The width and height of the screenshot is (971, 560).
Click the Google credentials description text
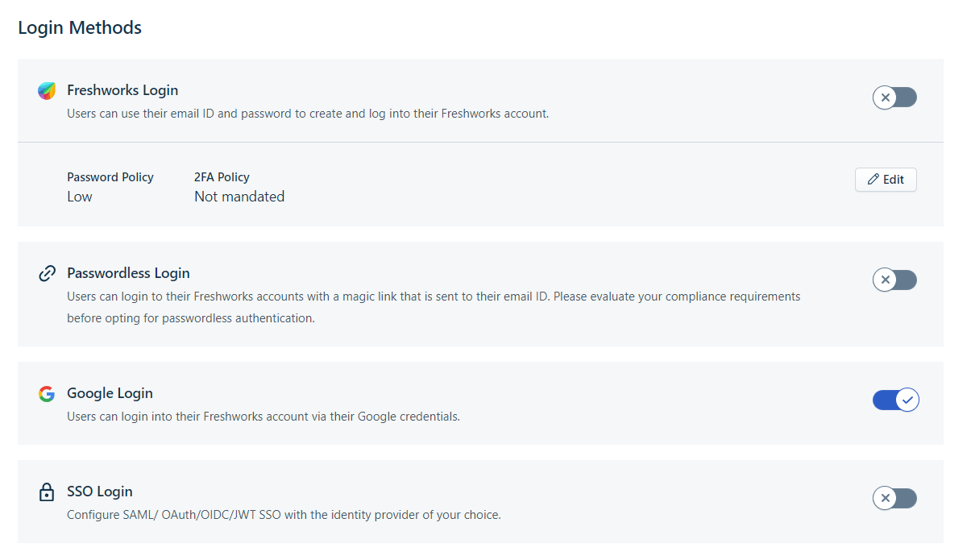pyautogui.click(x=263, y=417)
